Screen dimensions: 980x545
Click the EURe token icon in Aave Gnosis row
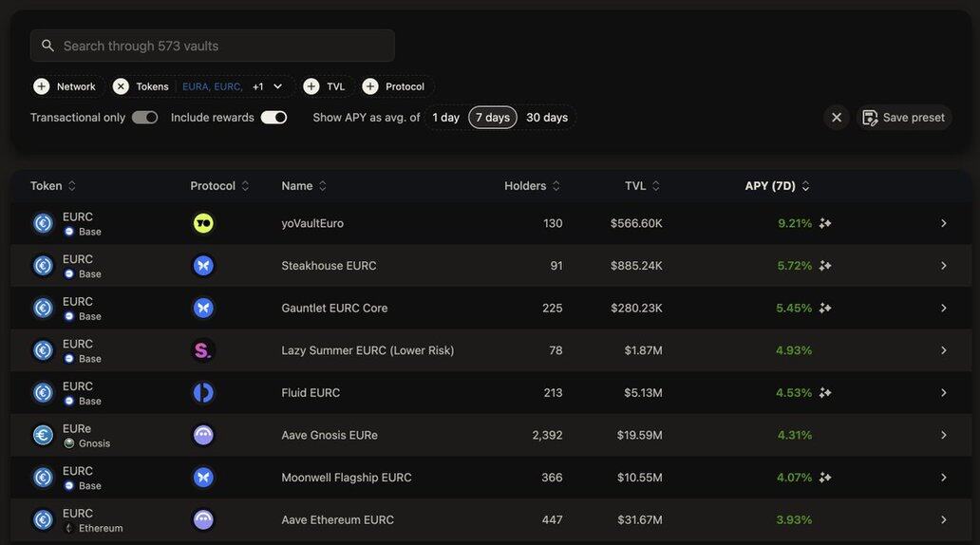[x=43, y=435]
